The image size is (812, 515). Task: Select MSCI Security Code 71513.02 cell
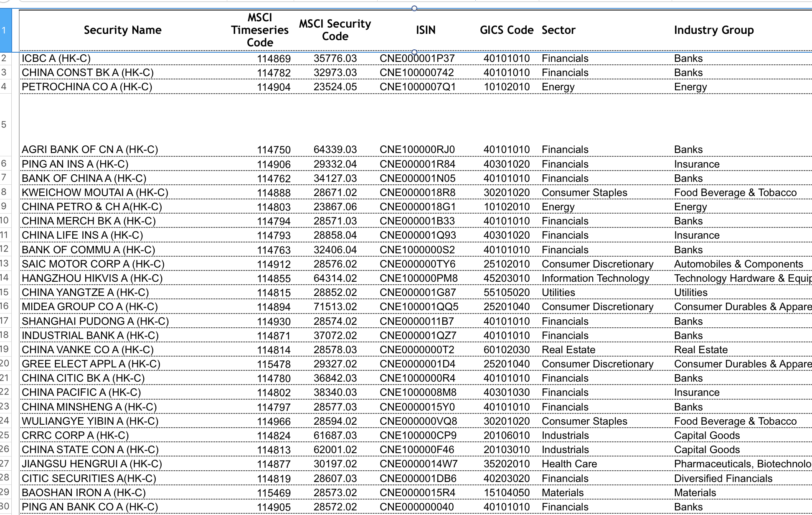point(335,307)
